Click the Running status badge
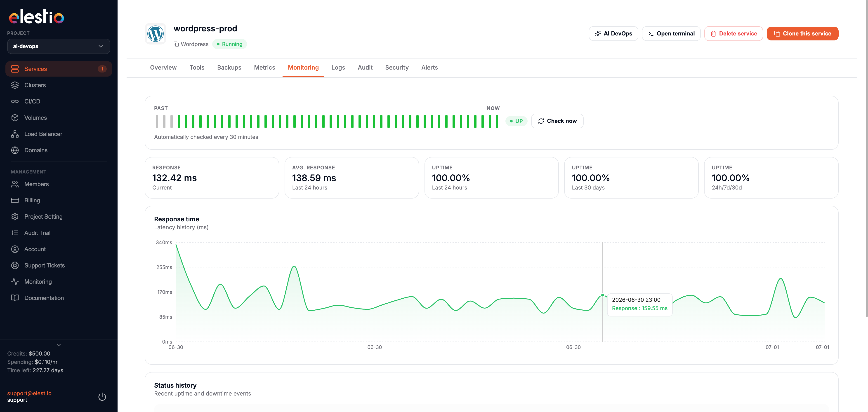The image size is (868, 412). click(229, 44)
